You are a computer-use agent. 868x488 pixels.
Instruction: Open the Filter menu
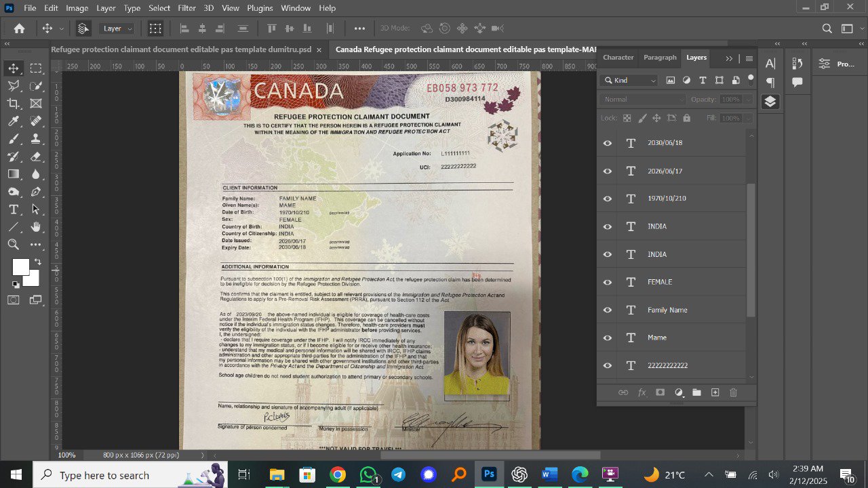coord(186,8)
